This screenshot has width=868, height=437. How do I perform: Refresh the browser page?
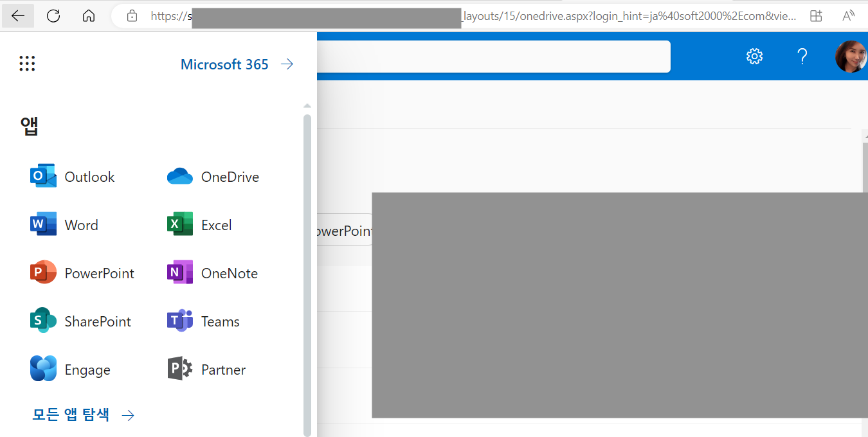53,16
